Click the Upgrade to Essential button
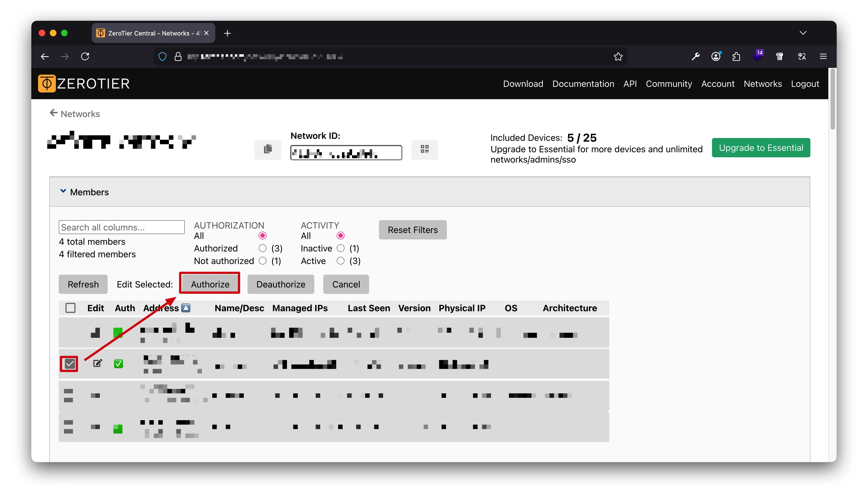 (x=761, y=148)
